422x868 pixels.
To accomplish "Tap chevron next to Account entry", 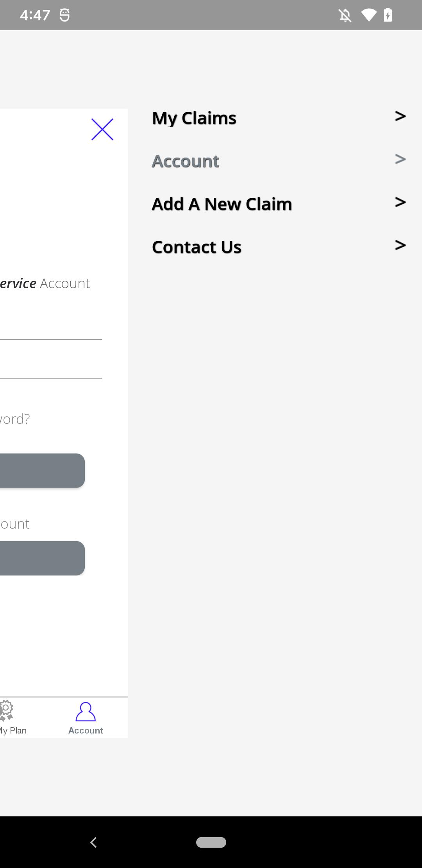I will point(400,159).
